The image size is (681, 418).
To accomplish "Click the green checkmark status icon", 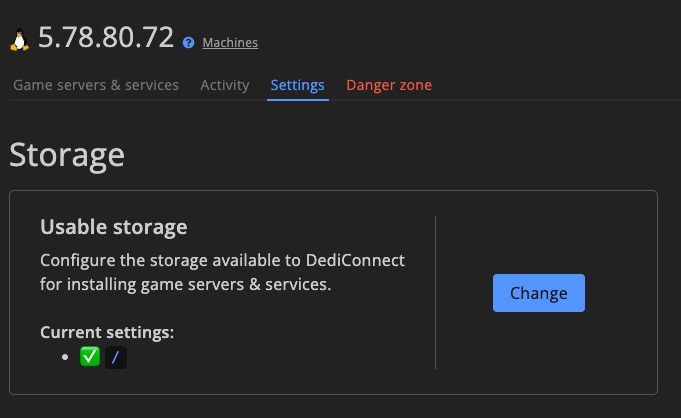I will (90, 357).
